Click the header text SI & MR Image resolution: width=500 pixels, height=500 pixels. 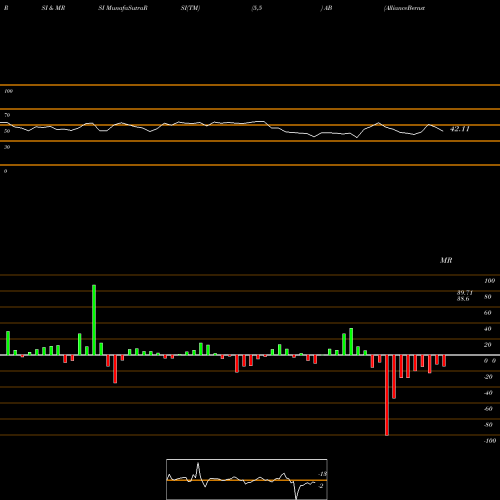(53, 8)
